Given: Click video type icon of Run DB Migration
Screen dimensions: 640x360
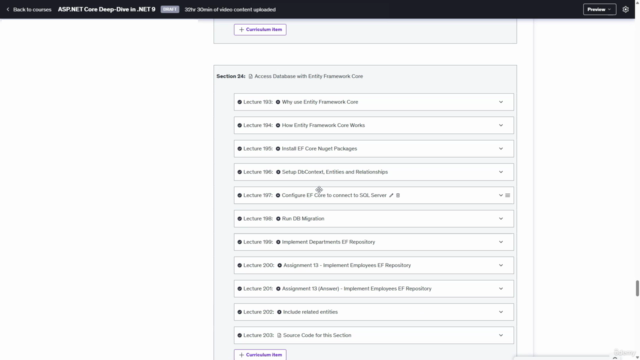Looking at the screenshot, I should pos(278,219).
